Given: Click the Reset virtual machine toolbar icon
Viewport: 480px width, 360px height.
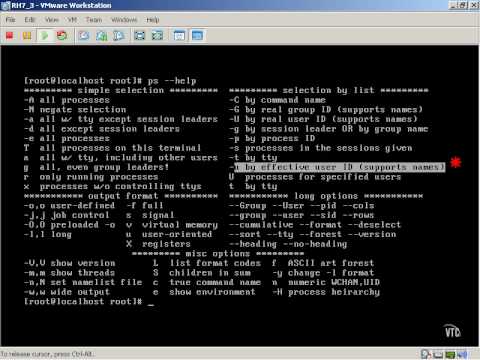Looking at the screenshot, I should [62, 35].
